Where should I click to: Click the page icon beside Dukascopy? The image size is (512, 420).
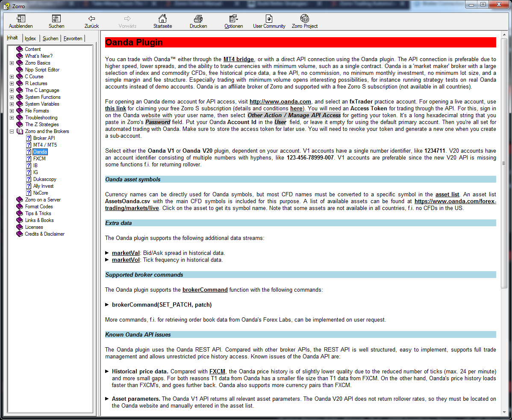point(29,180)
